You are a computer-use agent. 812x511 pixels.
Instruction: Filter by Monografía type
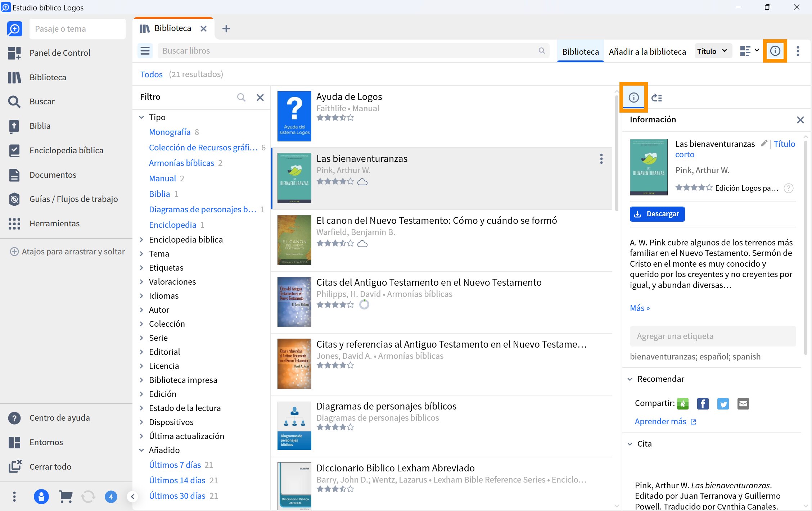click(170, 132)
